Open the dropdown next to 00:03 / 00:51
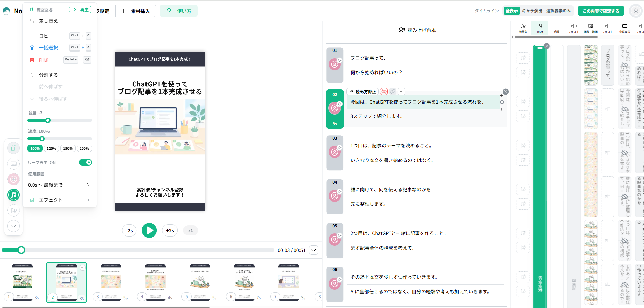The image size is (644, 308). (314, 250)
